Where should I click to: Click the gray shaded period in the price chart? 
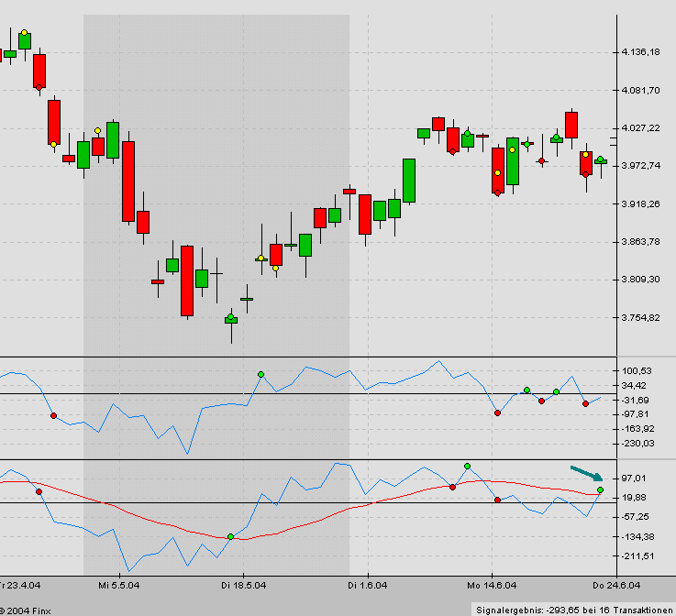(x=216, y=110)
